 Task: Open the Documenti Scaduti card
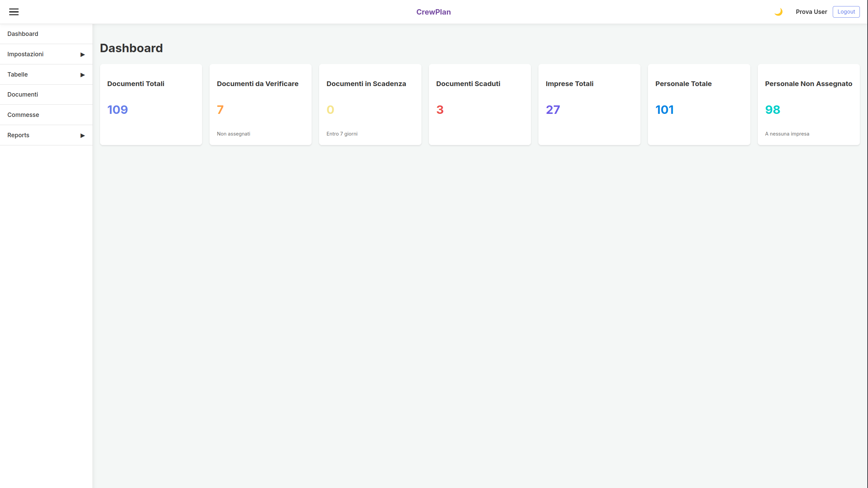click(479, 104)
